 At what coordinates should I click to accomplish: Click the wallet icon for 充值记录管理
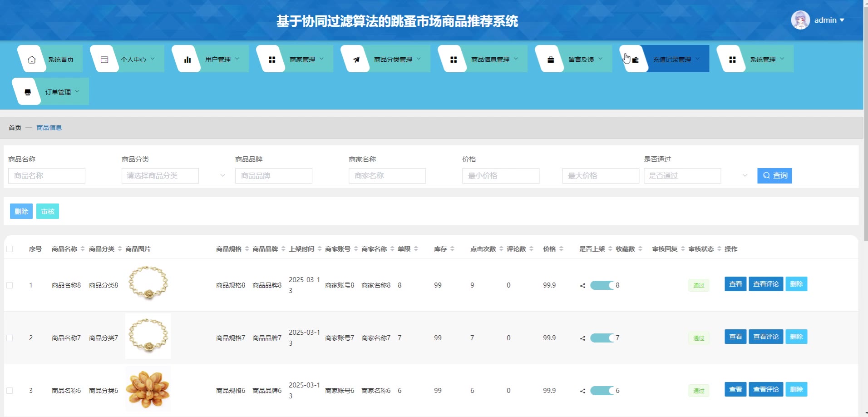coord(636,60)
